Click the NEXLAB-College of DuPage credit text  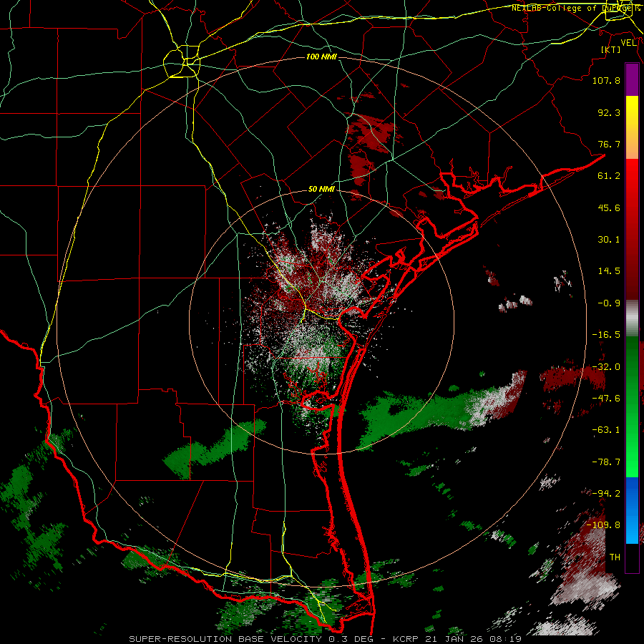tap(577, 8)
